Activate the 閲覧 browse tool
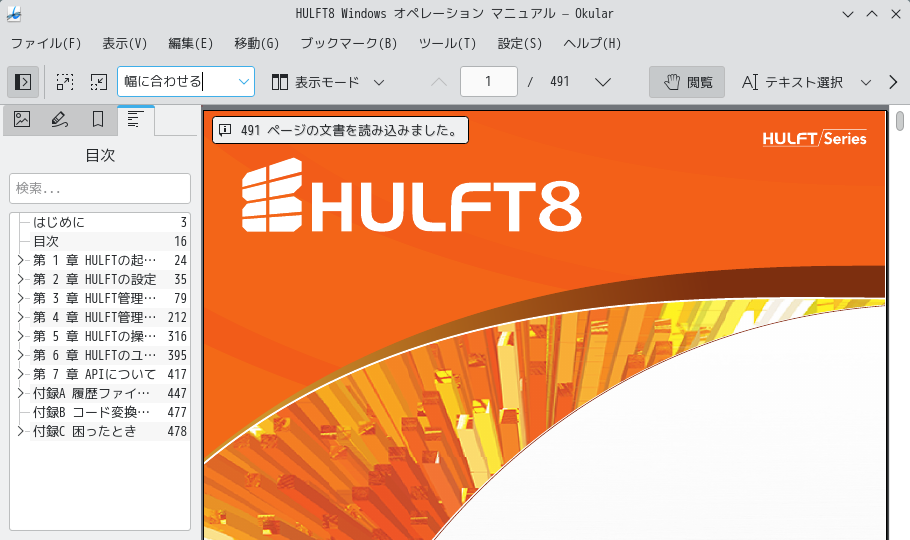 (x=687, y=82)
